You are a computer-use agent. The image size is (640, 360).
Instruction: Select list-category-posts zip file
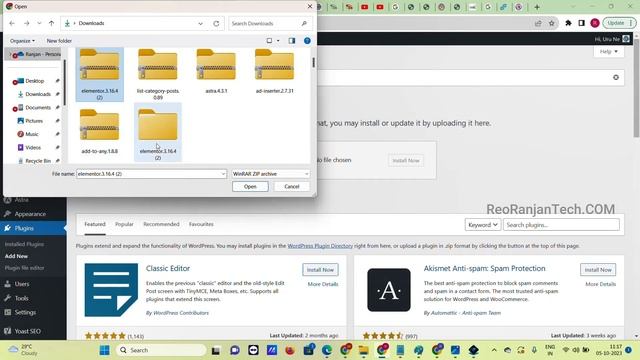[x=158, y=74]
